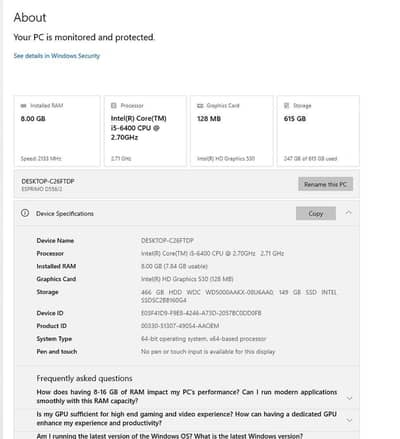The height and width of the screenshot is (439, 400).
Task: Click the DESKTOP-C26FTDP device name value
Action: click(167, 240)
